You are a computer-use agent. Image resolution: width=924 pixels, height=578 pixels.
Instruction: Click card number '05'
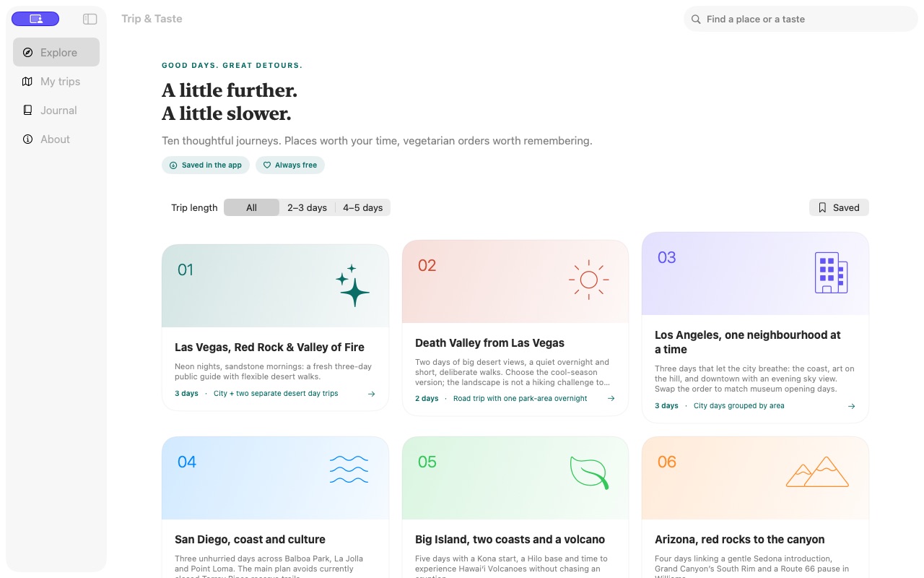point(427,462)
